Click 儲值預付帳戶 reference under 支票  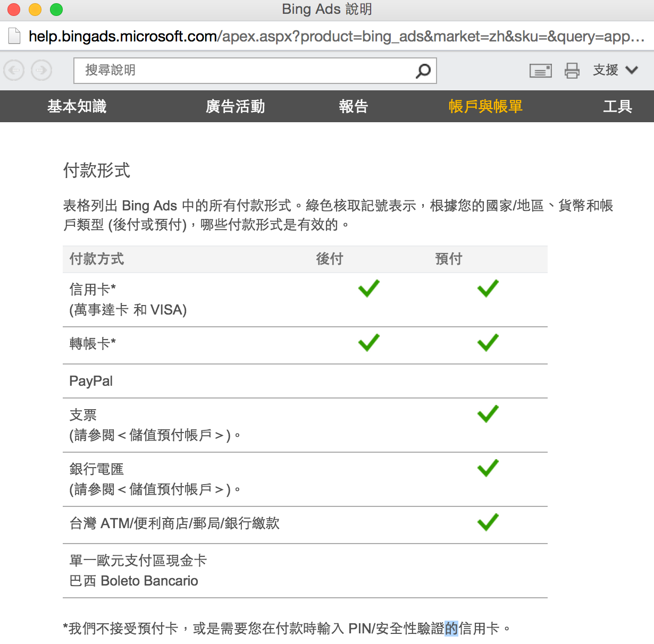pyautogui.click(x=171, y=435)
